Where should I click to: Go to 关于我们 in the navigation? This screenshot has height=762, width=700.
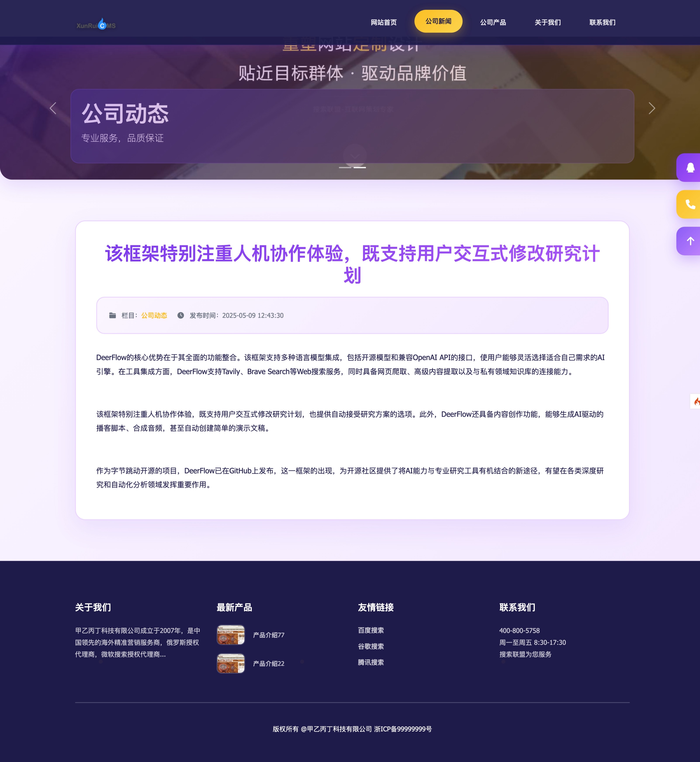[547, 22]
